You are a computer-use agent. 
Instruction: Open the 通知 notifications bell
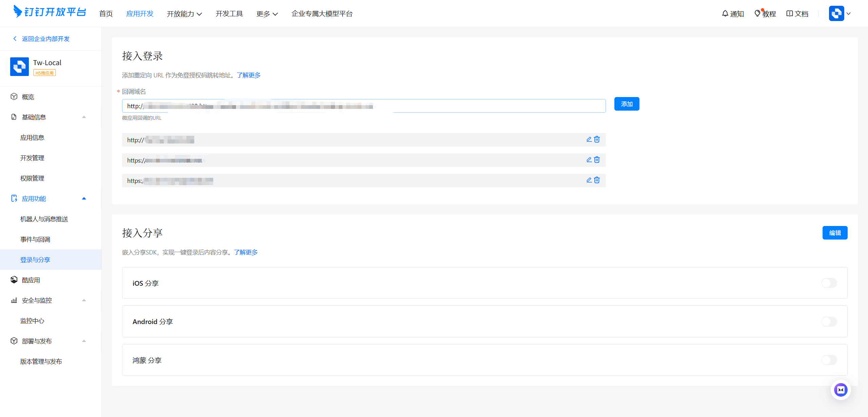point(733,14)
